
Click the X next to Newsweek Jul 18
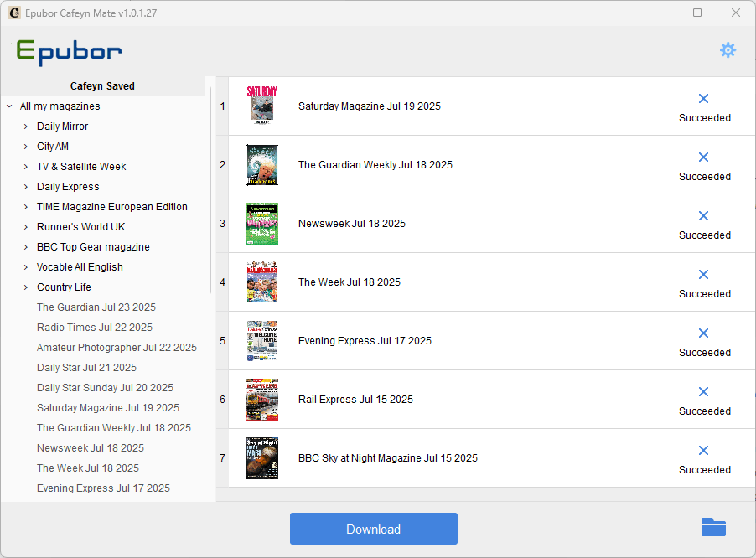702,216
